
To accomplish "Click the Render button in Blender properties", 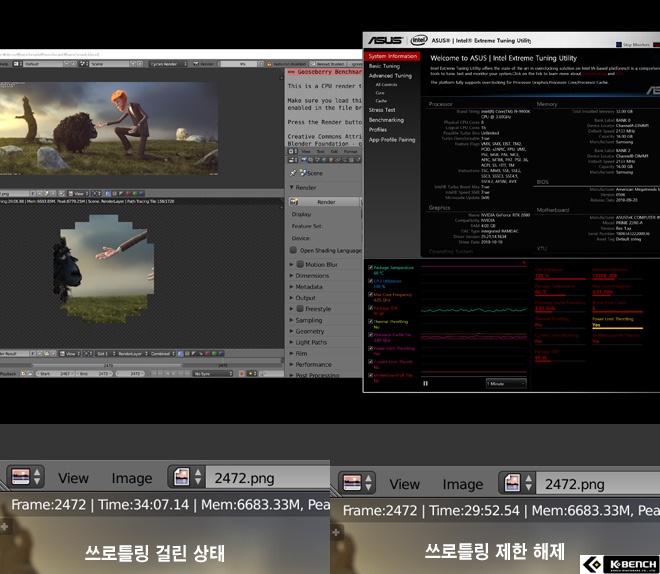I will [325, 202].
